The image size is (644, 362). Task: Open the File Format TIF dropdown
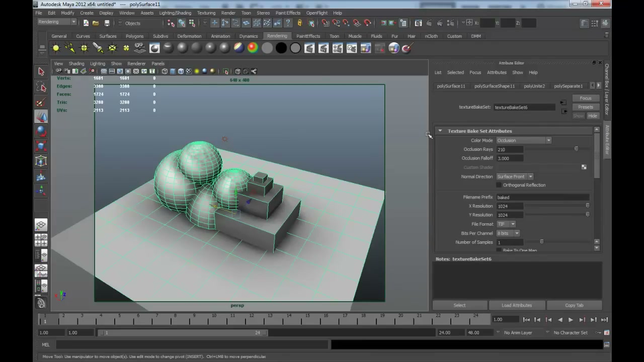[506, 224]
